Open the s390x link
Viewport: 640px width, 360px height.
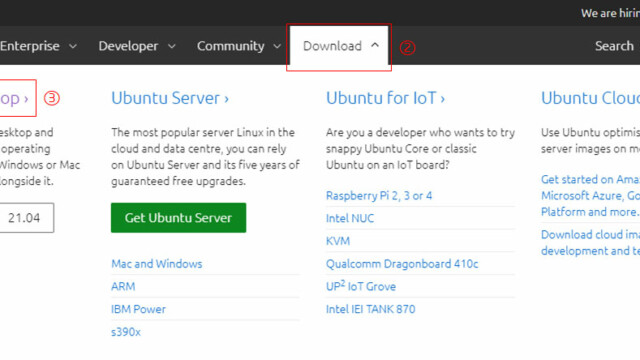[126, 332]
